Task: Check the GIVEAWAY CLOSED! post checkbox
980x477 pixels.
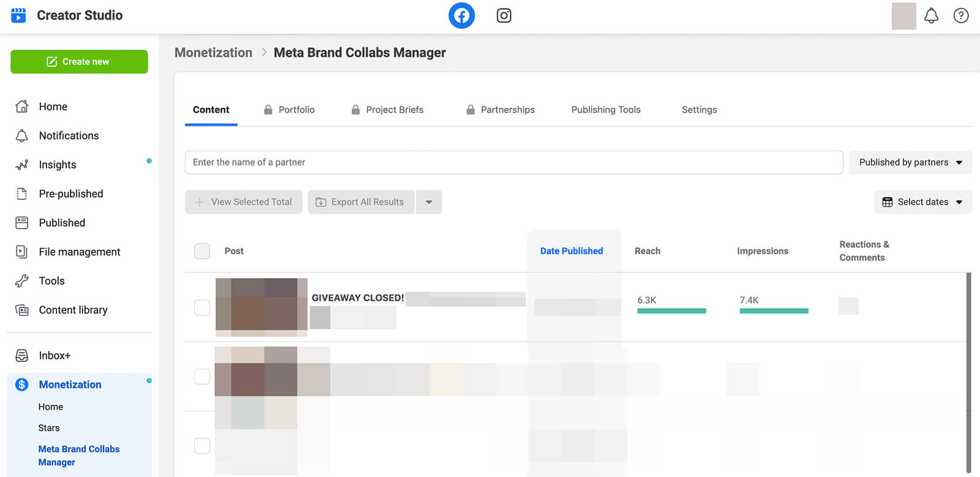Action: 202,307
